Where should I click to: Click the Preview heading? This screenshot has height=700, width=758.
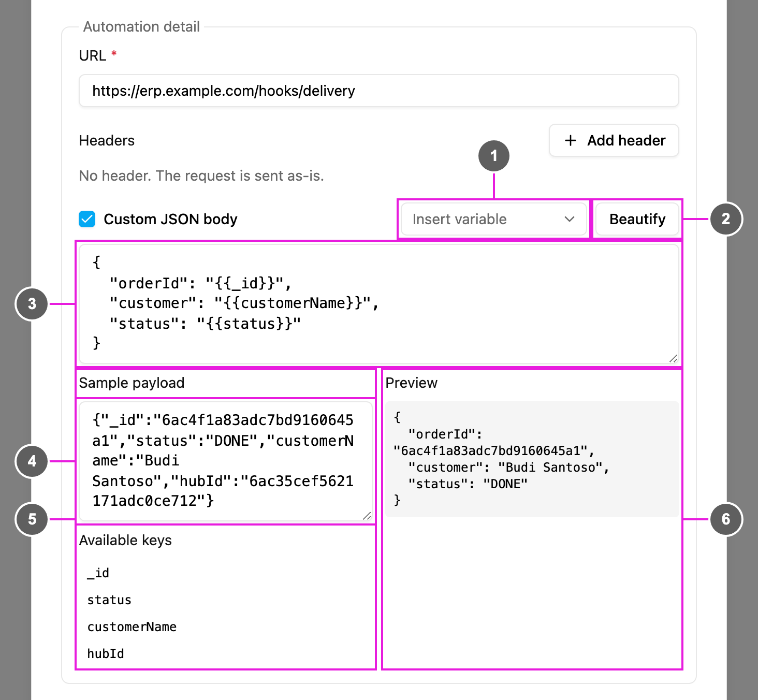[x=411, y=383]
